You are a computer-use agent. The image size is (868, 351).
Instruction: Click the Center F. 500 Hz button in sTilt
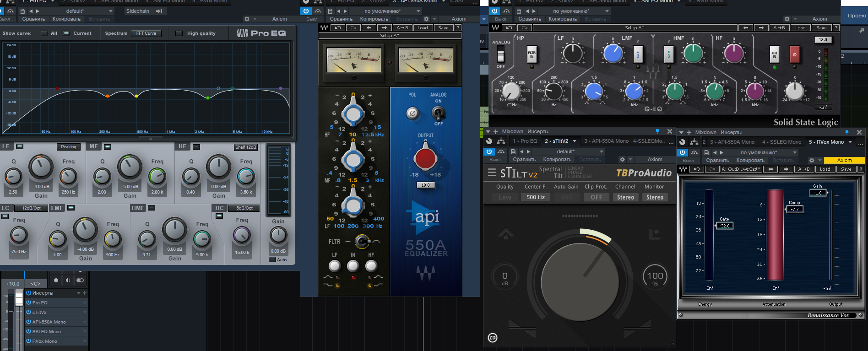(536, 197)
